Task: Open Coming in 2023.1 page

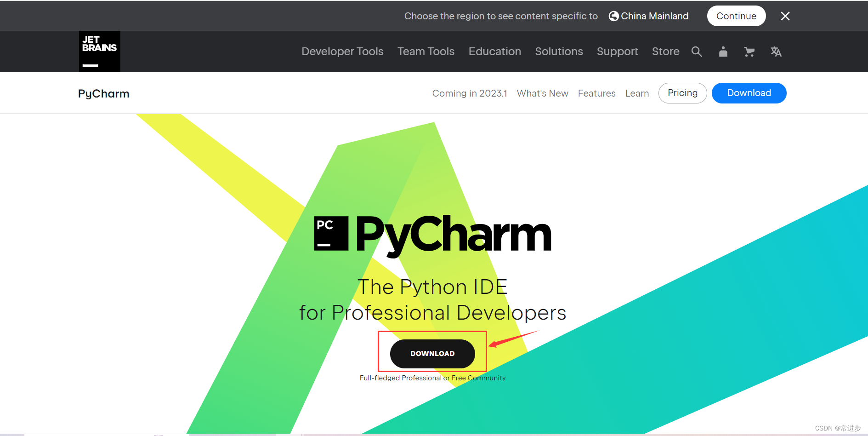Action: (470, 93)
